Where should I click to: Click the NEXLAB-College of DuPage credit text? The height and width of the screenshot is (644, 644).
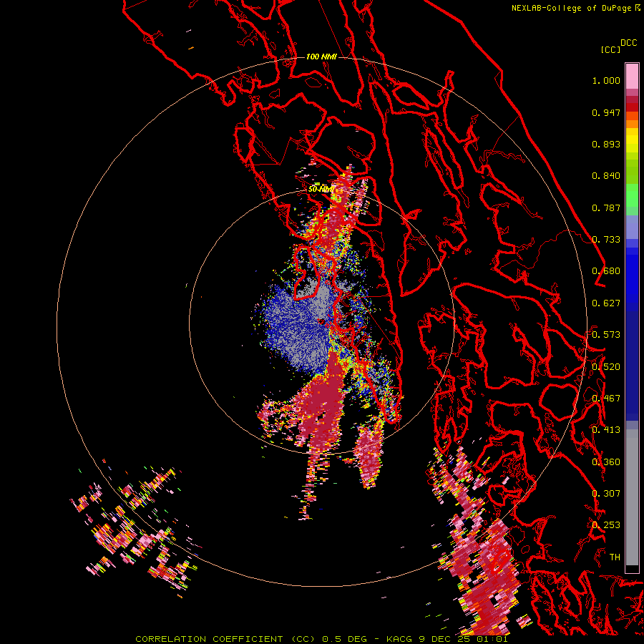pos(571,8)
